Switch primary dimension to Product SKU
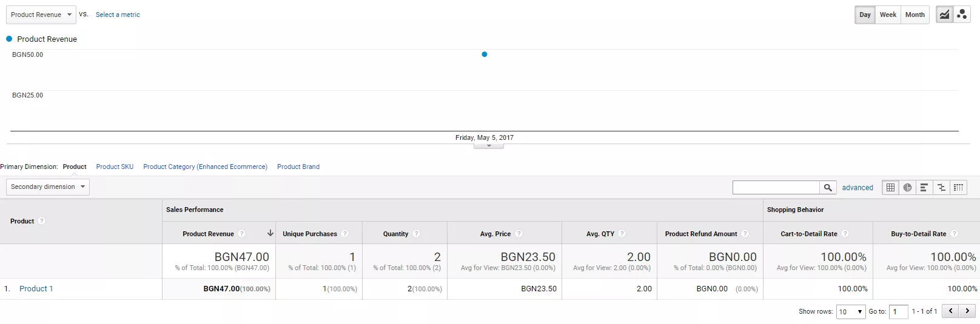Image resolution: width=980 pixels, height=324 pixels. point(115,167)
